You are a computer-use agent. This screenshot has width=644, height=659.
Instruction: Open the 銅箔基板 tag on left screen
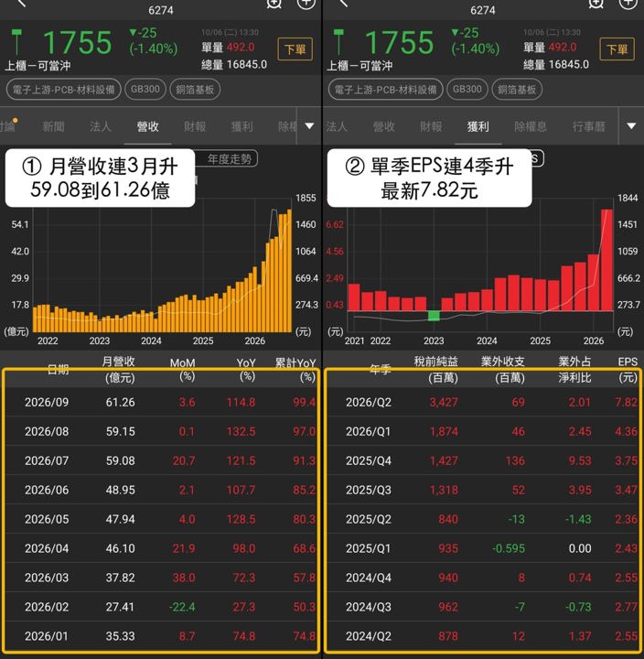195,90
